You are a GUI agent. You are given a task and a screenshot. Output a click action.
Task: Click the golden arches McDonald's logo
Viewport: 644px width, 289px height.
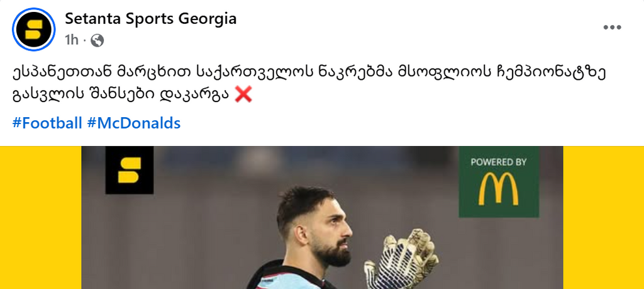[x=498, y=189]
